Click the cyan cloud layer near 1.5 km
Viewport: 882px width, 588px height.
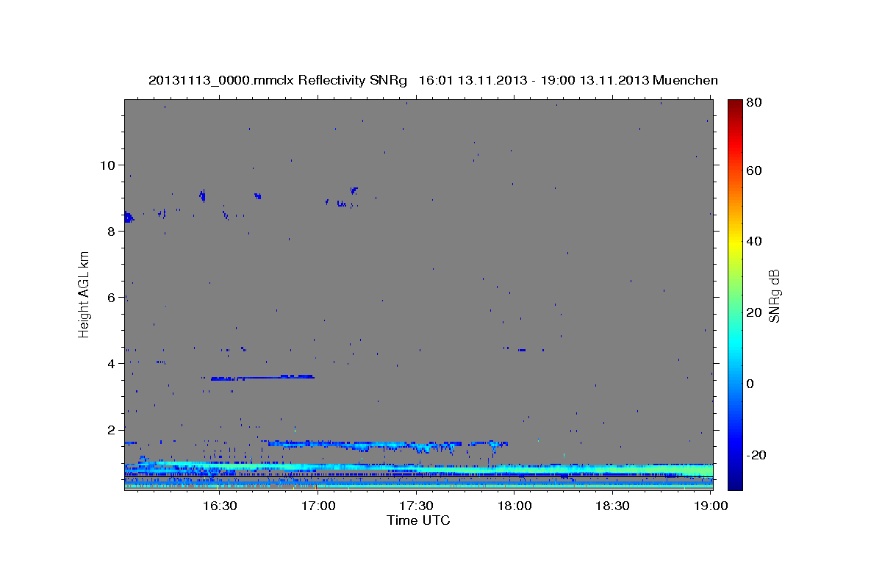(388, 445)
